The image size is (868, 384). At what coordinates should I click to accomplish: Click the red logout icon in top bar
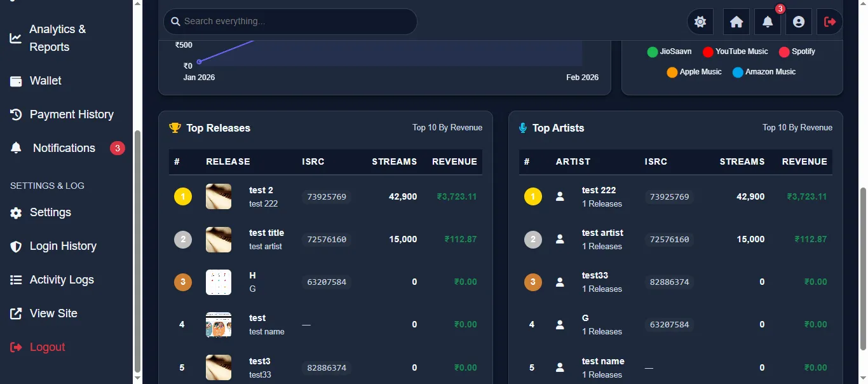pos(830,22)
